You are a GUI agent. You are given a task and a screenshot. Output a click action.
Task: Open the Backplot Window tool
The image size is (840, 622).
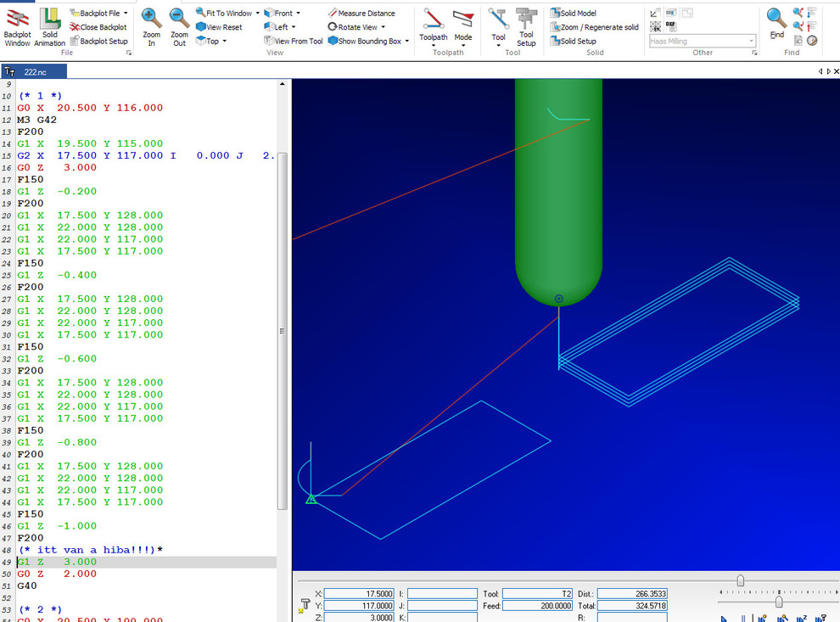click(x=17, y=25)
